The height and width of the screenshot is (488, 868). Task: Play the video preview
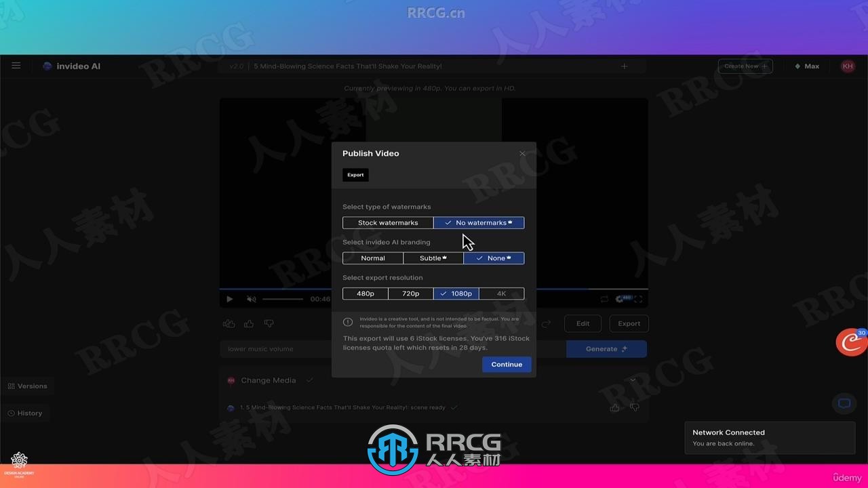[x=230, y=299]
